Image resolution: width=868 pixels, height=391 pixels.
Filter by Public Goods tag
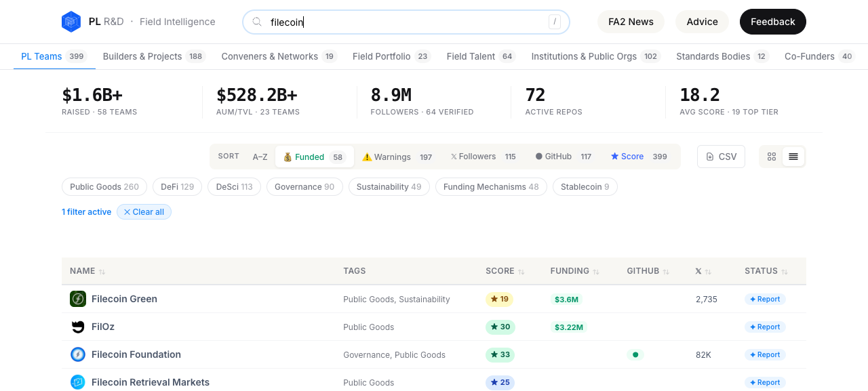(x=104, y=187)
